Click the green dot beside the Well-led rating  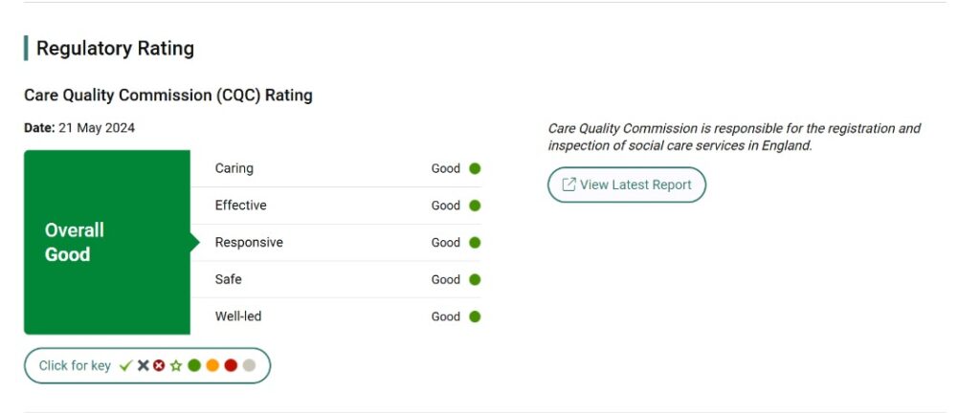[475, 316]
